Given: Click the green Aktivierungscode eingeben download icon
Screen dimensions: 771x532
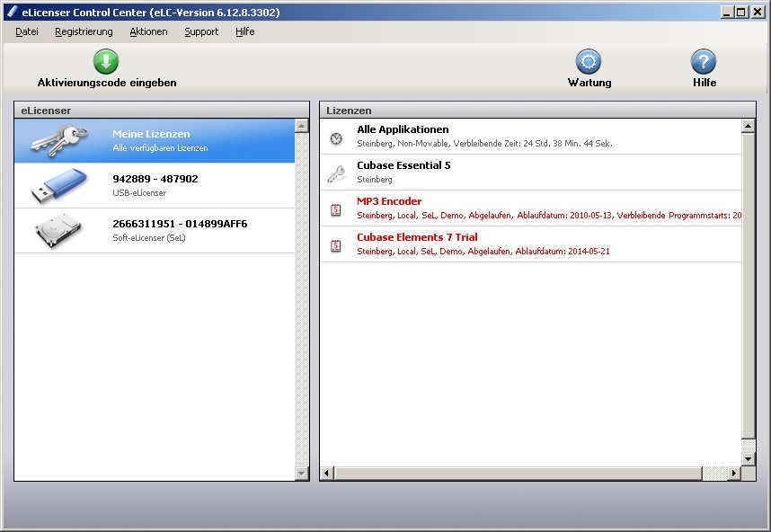Looking at the screenshot, I should pyautogui.click(x=106, y=61).
